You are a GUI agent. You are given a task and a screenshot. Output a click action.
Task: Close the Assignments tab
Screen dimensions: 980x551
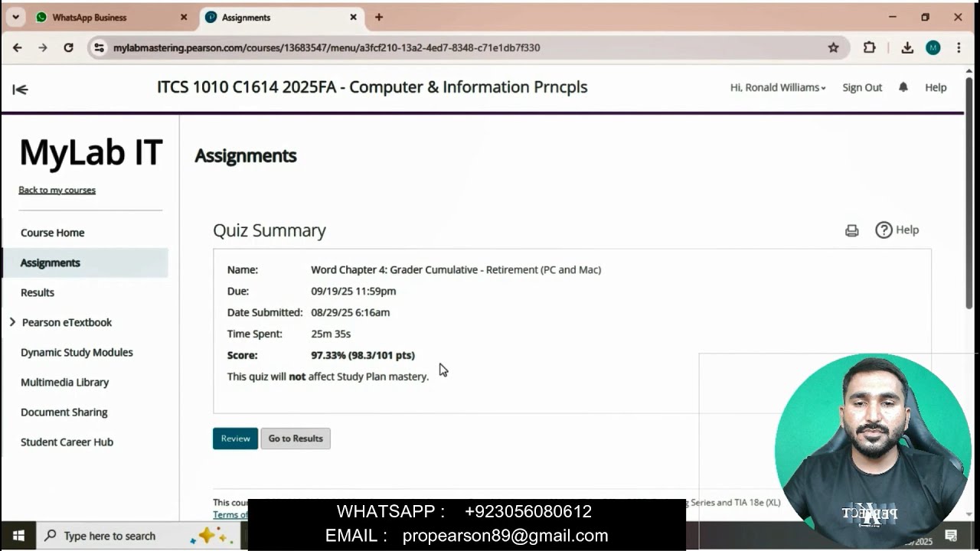[353, 17]
